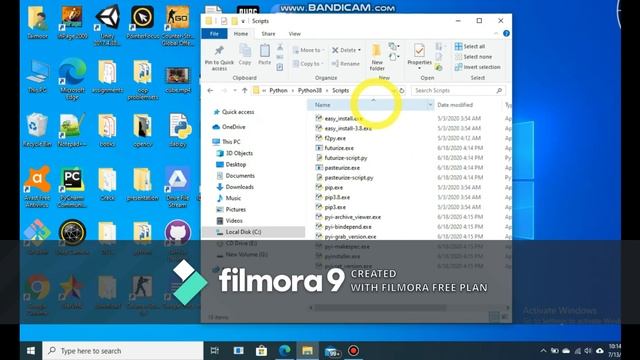Open Microsoft Store from taskbar
640x360 pixels.
[x=261, y=351]
